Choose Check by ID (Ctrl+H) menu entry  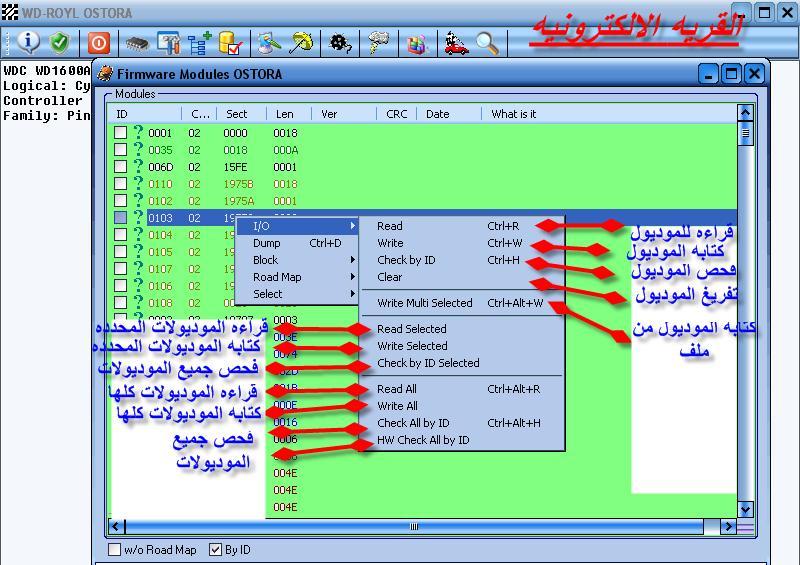point(462,260)
